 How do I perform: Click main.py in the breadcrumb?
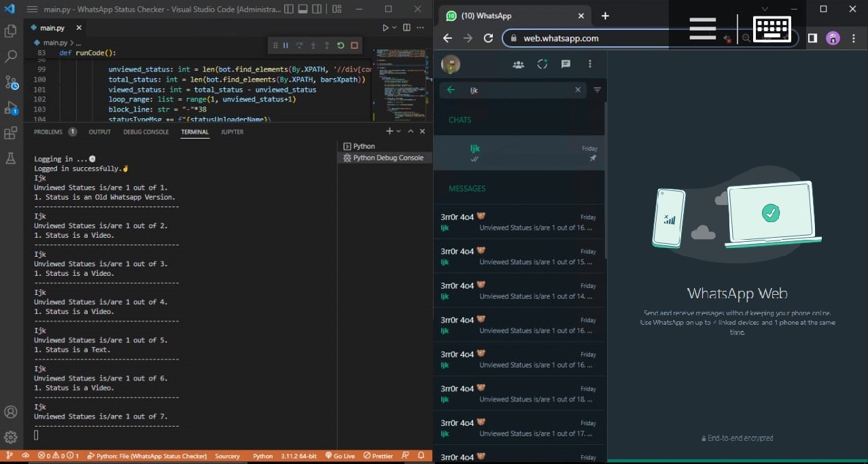[x=56, y=43]
